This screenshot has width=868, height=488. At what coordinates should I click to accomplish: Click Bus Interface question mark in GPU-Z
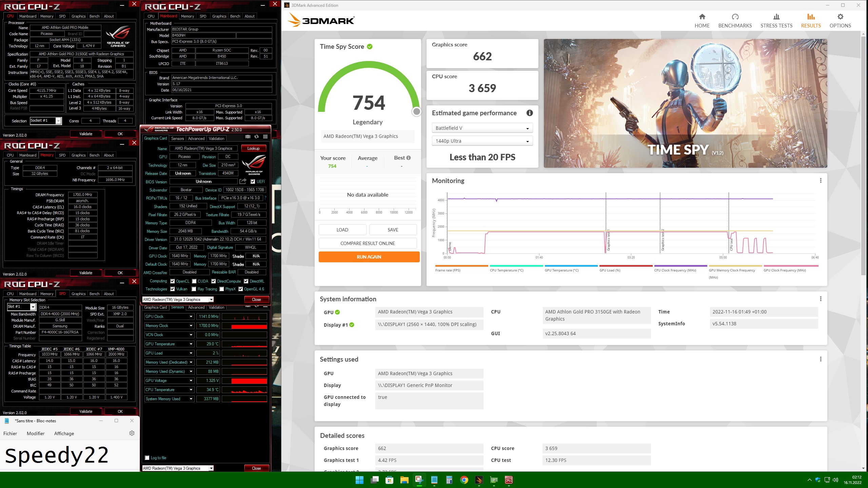point(265,198)
